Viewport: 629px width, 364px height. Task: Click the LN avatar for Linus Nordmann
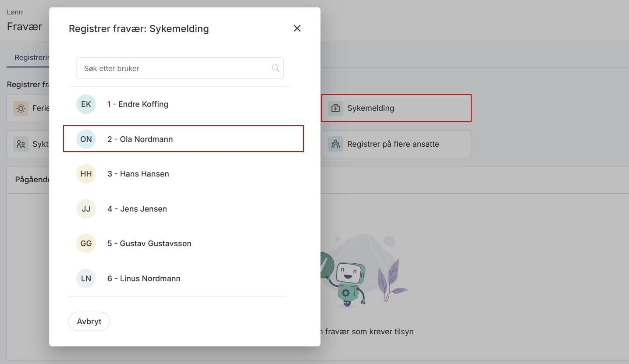point(86,279)
